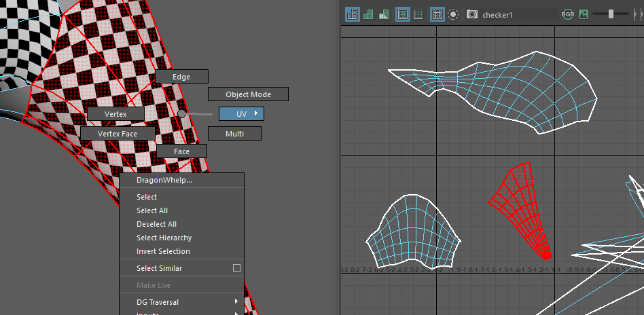The width and height of the screenshot is (644, 315).
Task: Toggle the UV editor grid display icon
Action: point(437,14)
